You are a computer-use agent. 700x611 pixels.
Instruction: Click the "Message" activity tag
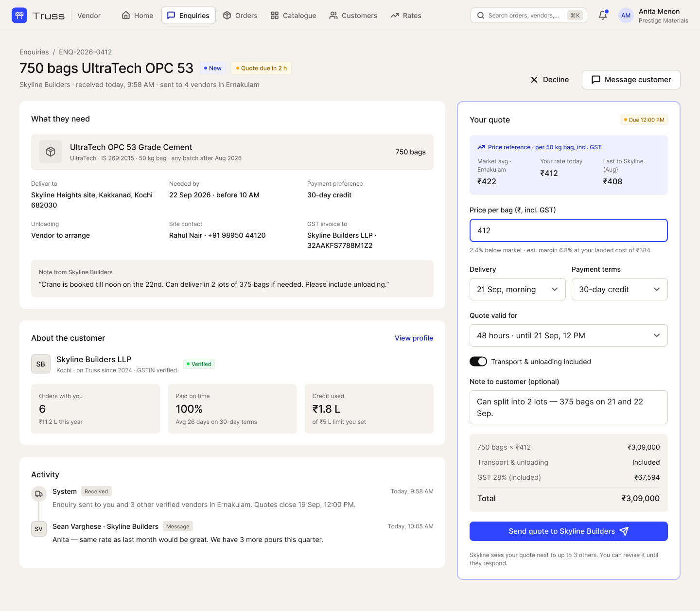[x=178, y=526]
